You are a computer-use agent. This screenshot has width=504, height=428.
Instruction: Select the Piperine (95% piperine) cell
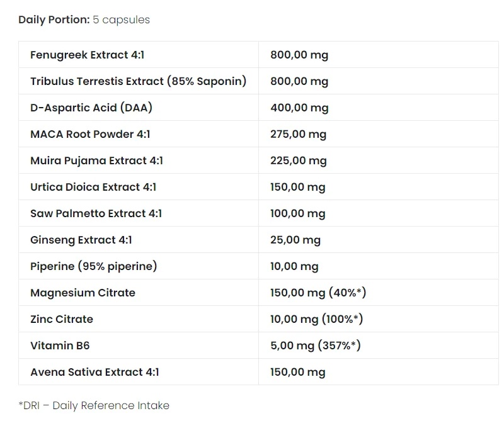93,266
